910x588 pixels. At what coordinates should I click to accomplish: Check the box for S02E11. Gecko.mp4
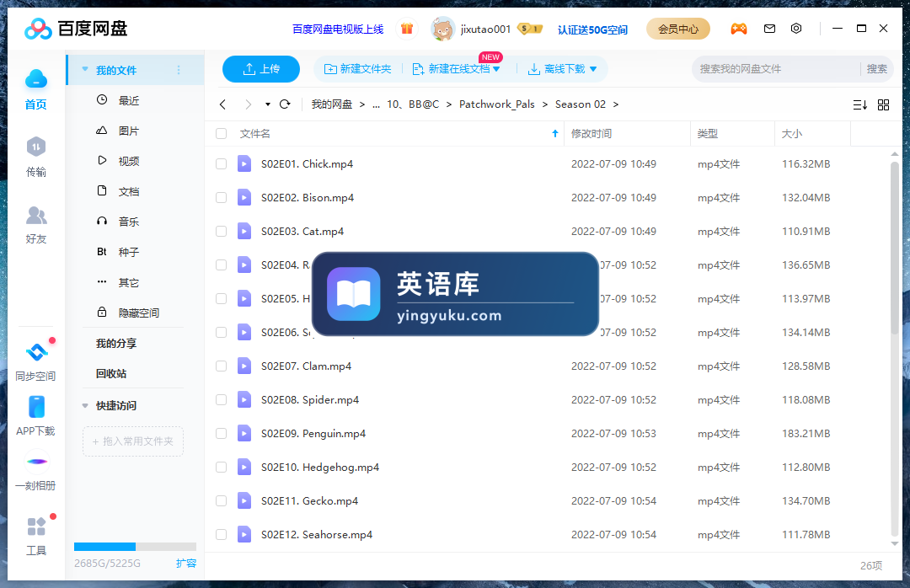coord(221,500)
